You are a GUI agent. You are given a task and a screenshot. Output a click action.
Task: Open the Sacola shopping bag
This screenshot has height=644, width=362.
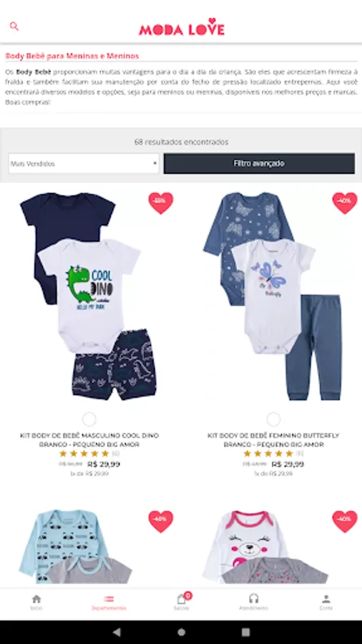click(182, 602)
